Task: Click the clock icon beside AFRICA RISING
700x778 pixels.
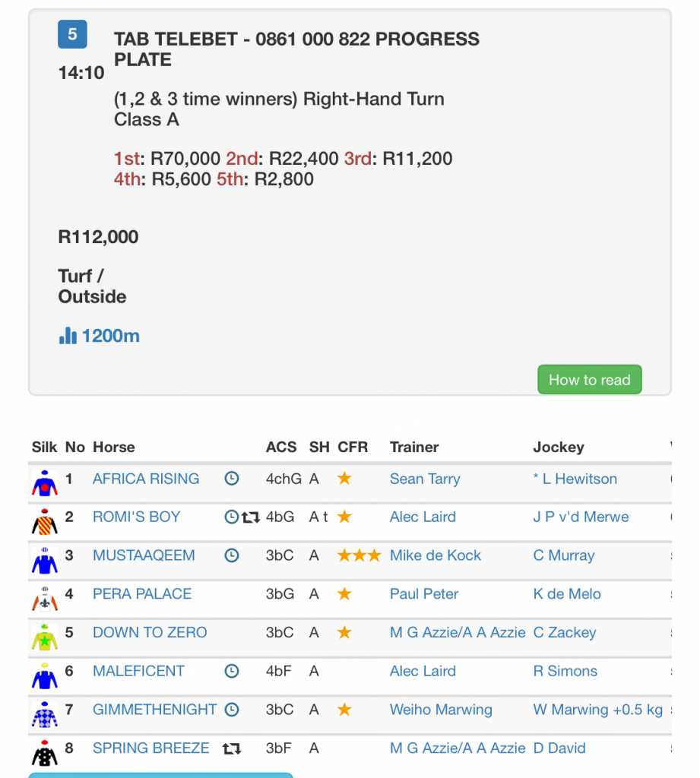Action: pos(232,479)
